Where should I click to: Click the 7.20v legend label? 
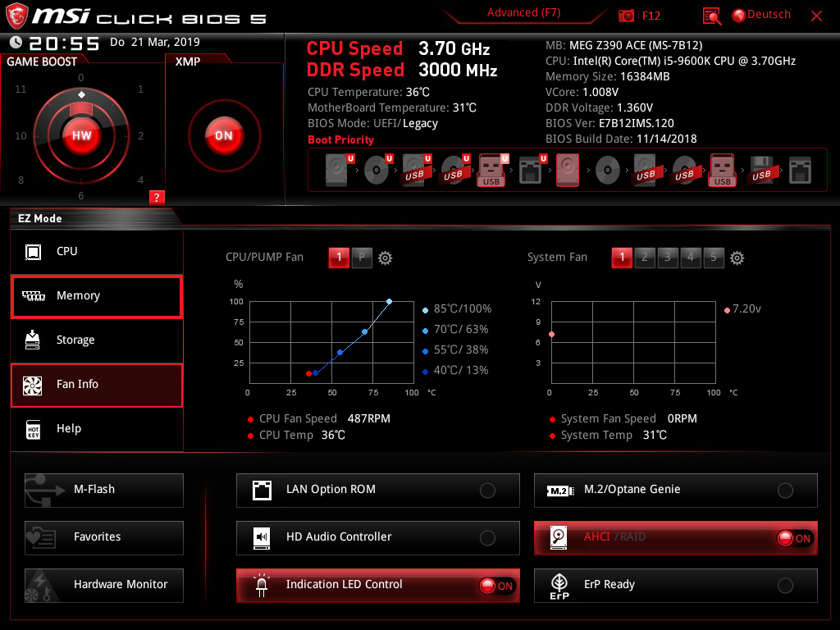point(746,308)
